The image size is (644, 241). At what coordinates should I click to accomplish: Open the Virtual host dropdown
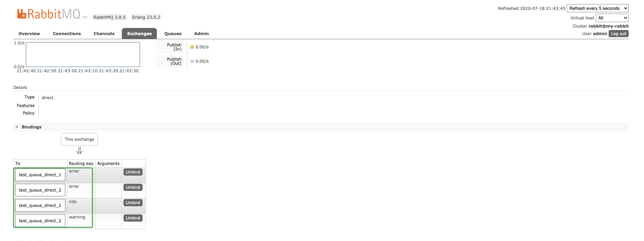pyautogui.click(x=612, y=18)
